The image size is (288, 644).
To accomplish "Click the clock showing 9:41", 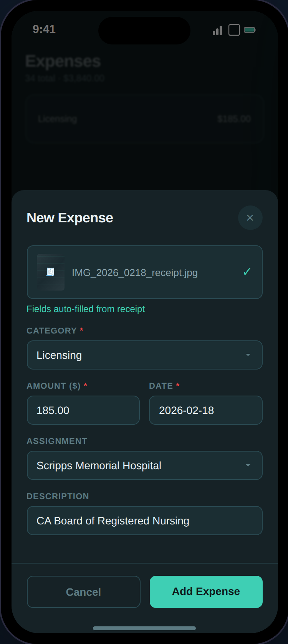I will [44, 29].
